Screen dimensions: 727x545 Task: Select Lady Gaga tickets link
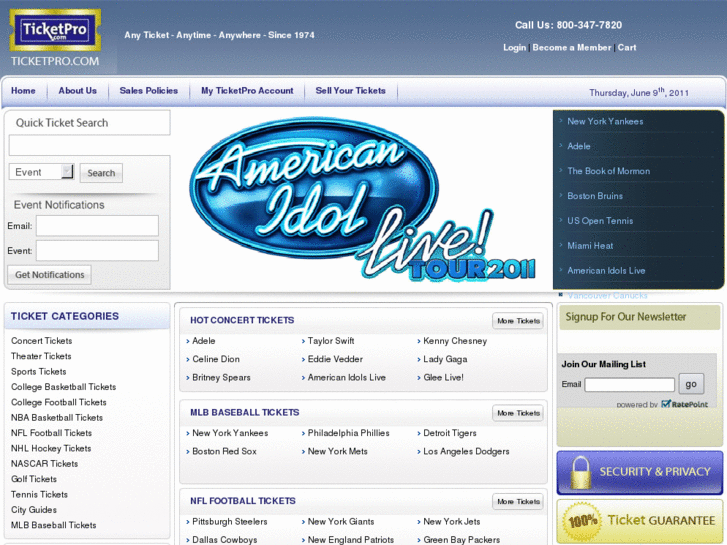coord(445,359)
